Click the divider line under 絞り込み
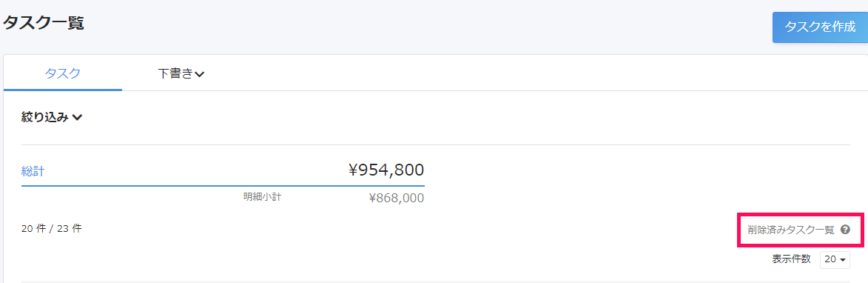 click(x=435, y=144)
